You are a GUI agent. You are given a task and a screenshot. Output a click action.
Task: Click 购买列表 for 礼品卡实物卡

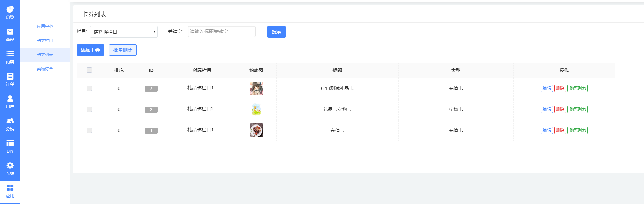[578, 109]
